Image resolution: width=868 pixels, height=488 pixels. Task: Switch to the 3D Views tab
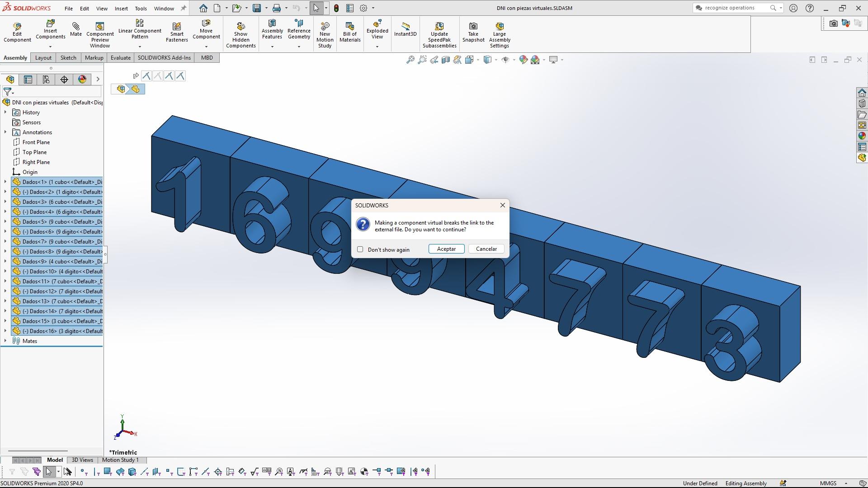[x=82, y=460]
